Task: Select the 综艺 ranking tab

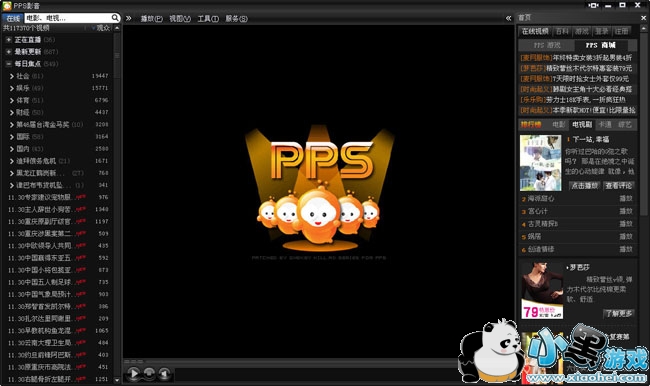Action: click(x=625, y=124)
